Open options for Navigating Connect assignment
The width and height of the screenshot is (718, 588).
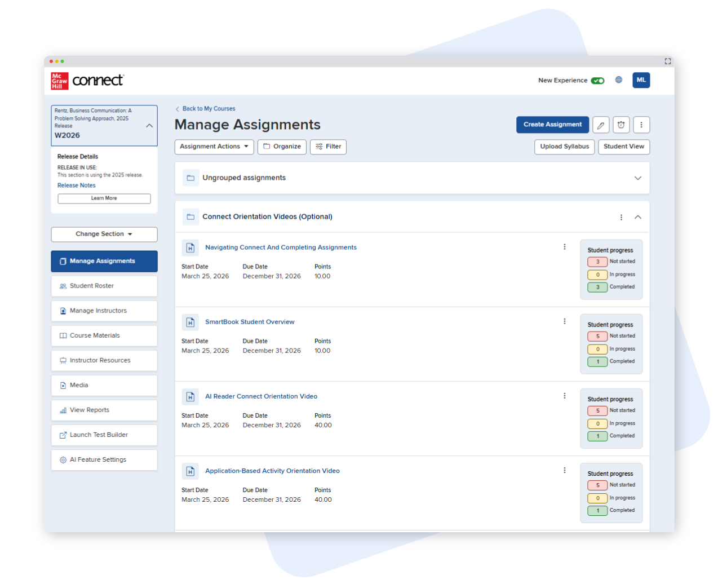click(x=564, y=247)
